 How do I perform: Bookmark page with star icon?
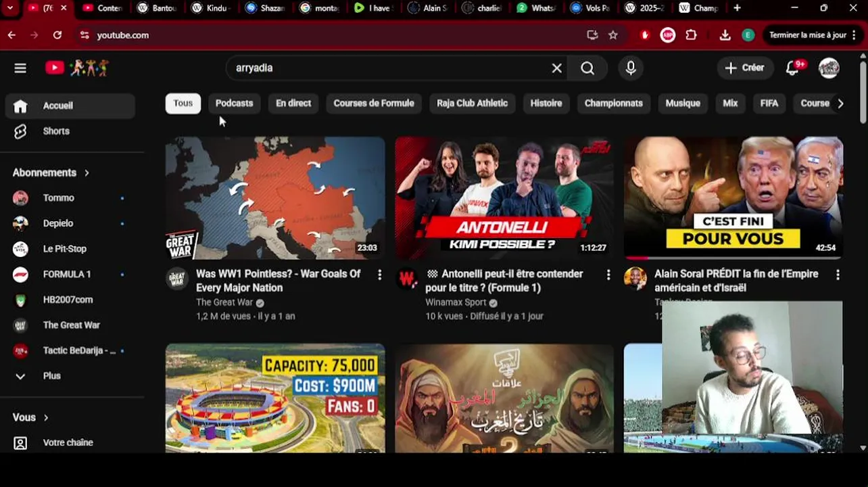click(613, 35)
